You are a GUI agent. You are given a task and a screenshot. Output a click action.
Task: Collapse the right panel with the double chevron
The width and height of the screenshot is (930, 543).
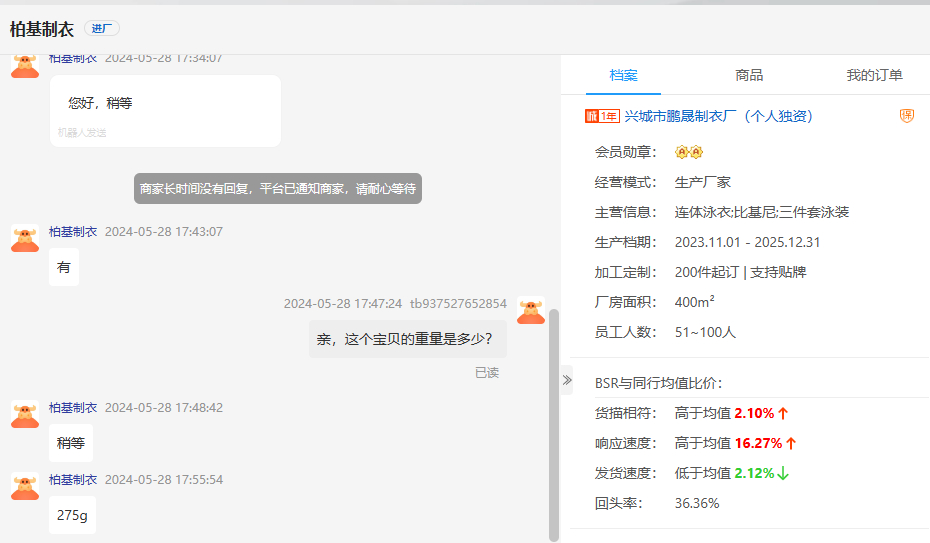[x=566, y=380]
